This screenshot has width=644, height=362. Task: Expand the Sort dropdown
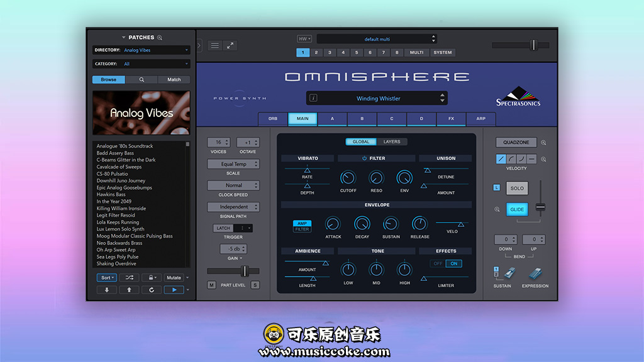click(106, 277)
